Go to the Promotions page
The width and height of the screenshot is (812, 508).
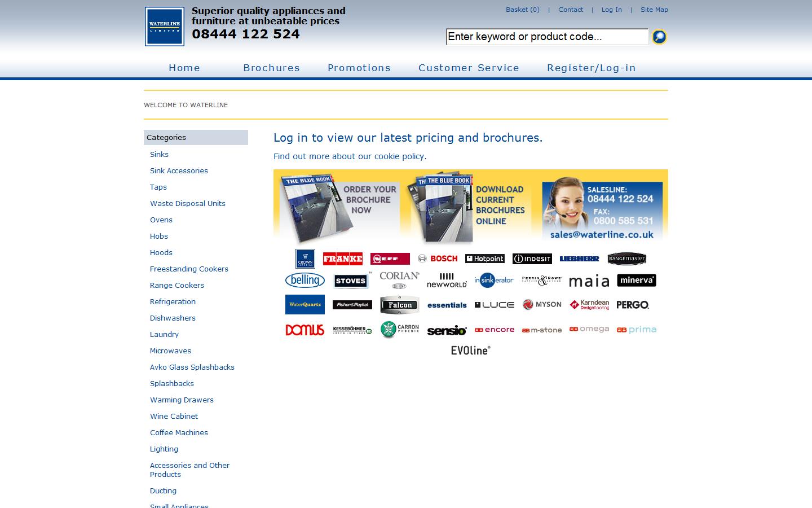point(359,68)
